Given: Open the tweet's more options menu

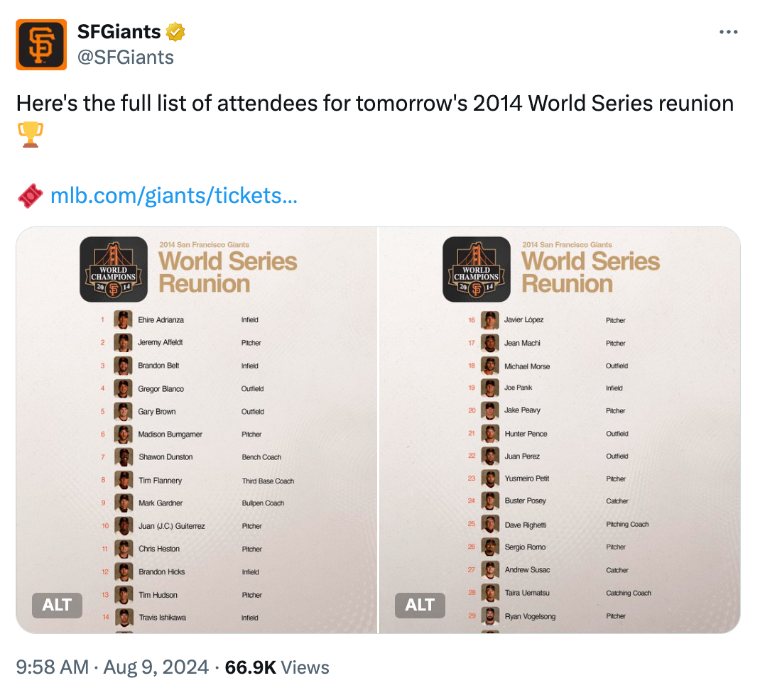Looking at the screenshot, I should coord(729,32).
